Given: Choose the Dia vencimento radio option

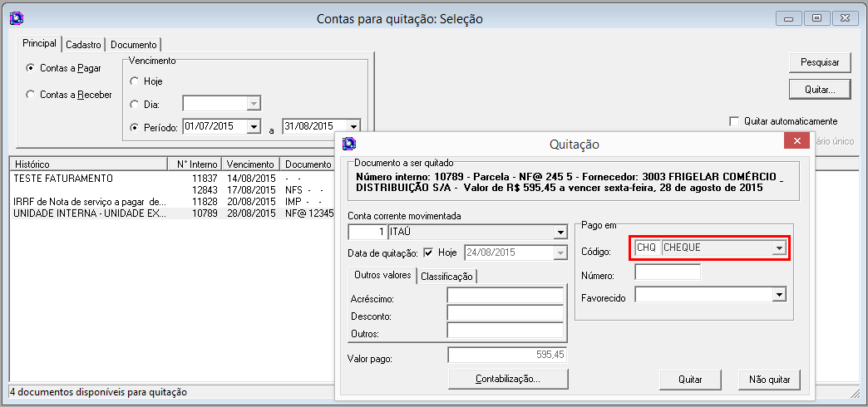Looking at the screenshot, I should point(134,105).
